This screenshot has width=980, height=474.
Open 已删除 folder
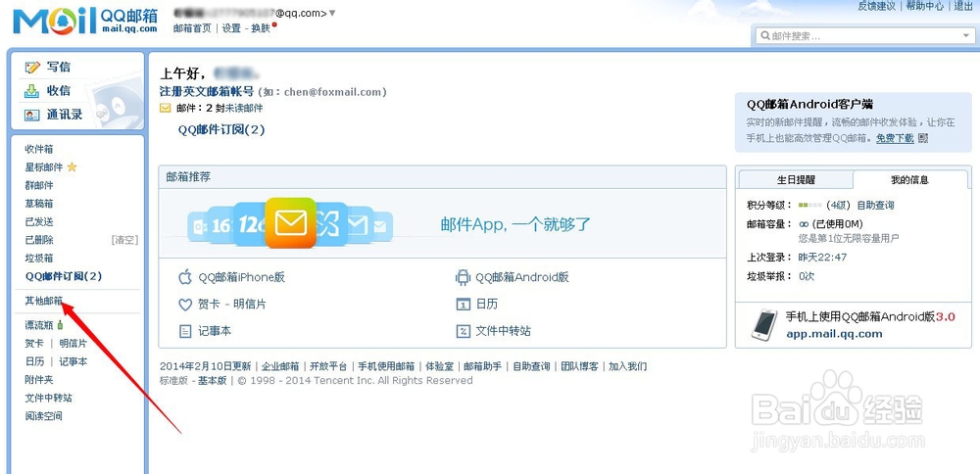point(39,239)
